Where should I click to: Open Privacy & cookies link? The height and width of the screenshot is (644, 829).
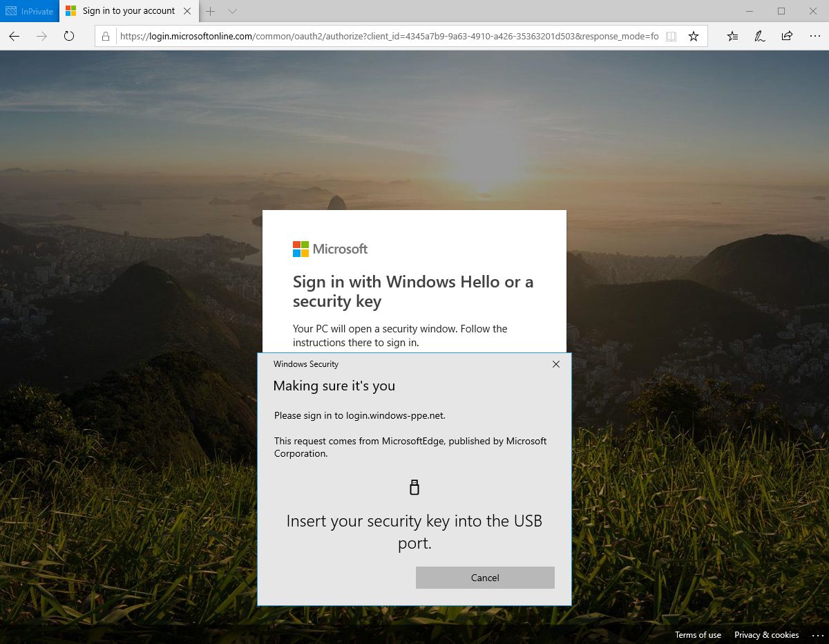click(766, 635)
